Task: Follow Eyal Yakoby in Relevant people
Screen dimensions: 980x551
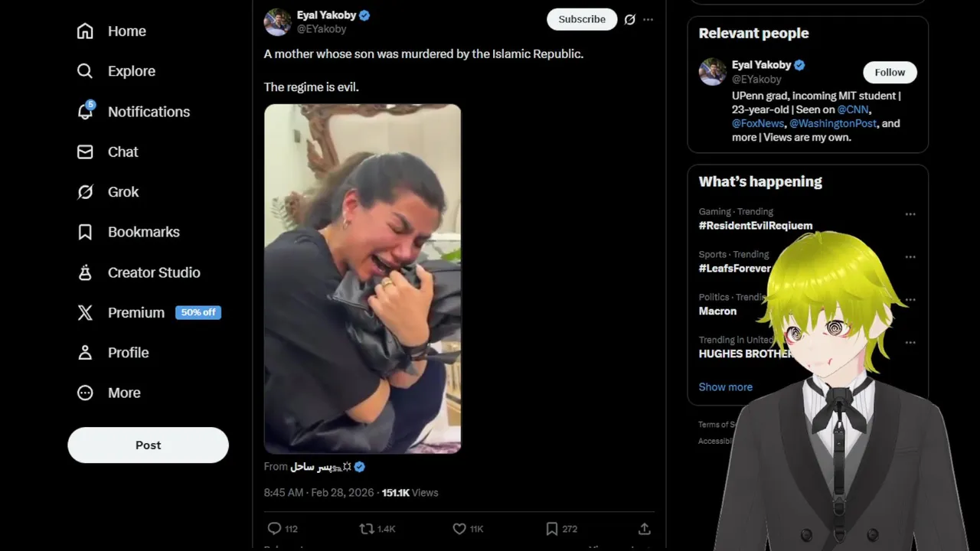Action: [890, 73]
